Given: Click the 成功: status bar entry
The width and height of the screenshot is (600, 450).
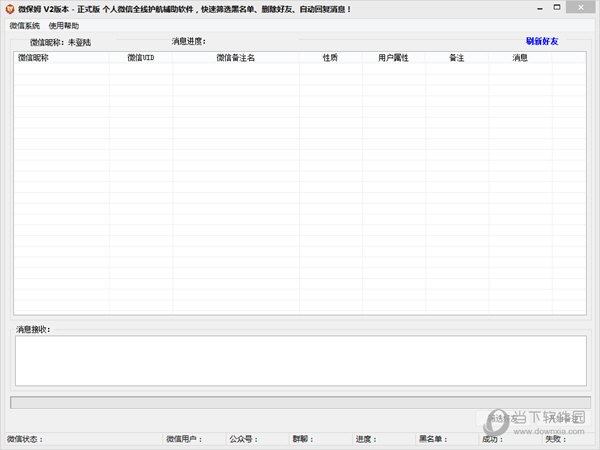Looking at the screenshot, I should [x=493, y=439].
